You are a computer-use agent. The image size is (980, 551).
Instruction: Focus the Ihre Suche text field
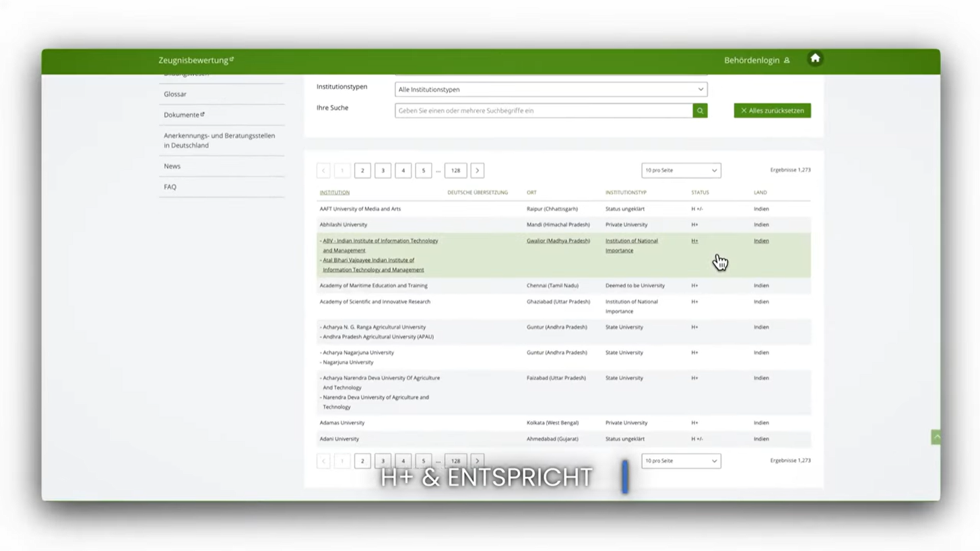(543, 110)
